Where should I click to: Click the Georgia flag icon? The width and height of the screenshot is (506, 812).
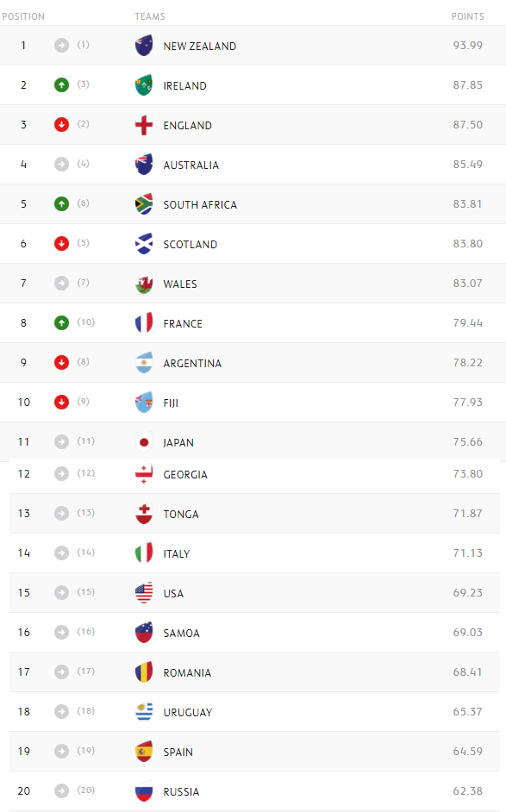[144, 474]
